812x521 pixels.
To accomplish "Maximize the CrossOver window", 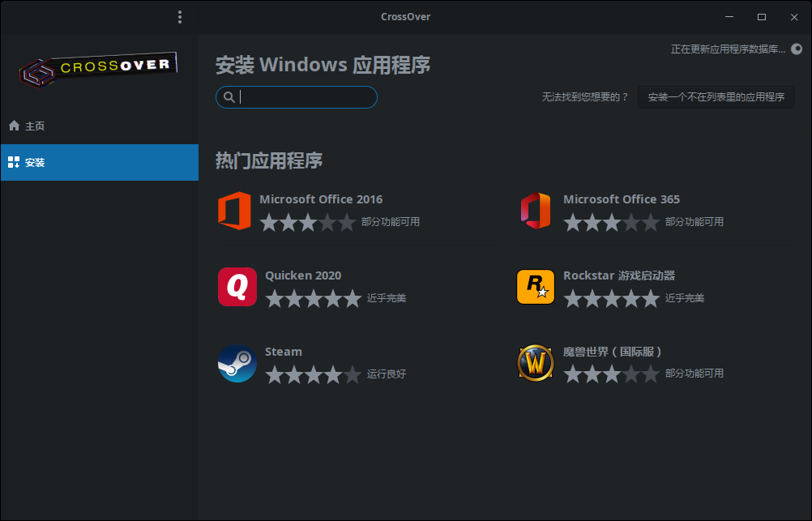I will [761, 17].
